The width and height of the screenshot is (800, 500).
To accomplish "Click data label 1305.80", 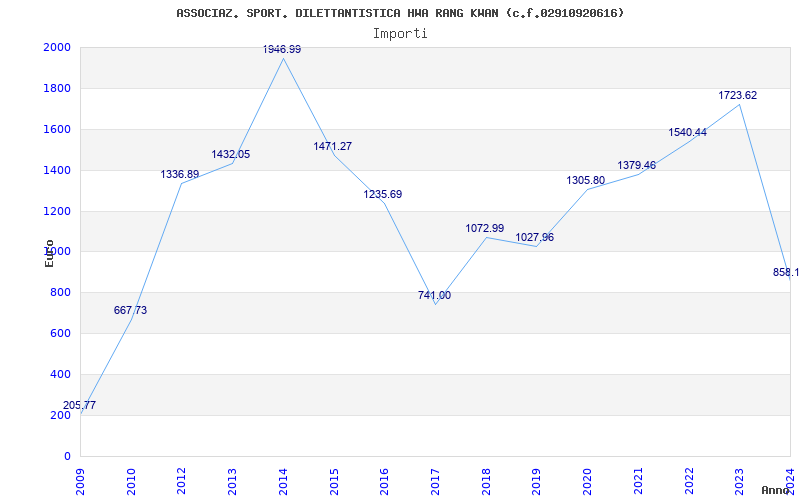I will point(586,181).
